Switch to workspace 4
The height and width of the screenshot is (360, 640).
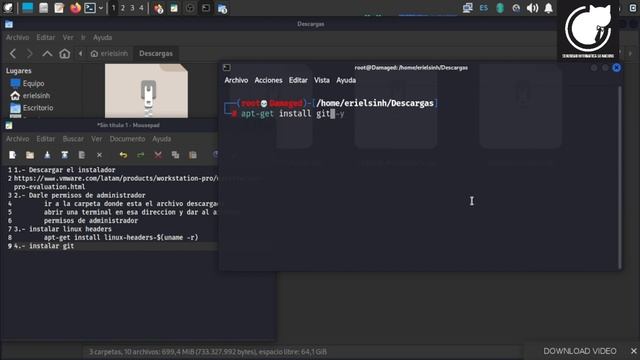(142, 8)
